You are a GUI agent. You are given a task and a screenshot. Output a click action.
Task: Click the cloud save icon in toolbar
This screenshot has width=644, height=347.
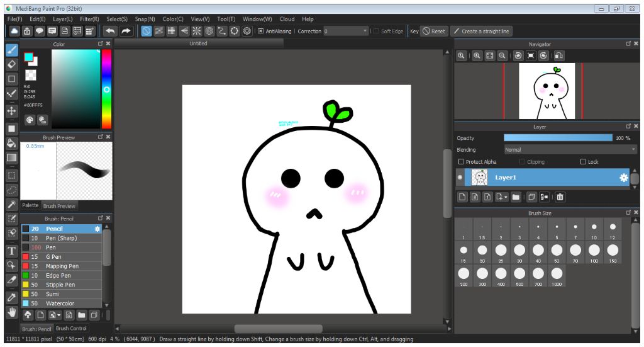tap(14, 31)
